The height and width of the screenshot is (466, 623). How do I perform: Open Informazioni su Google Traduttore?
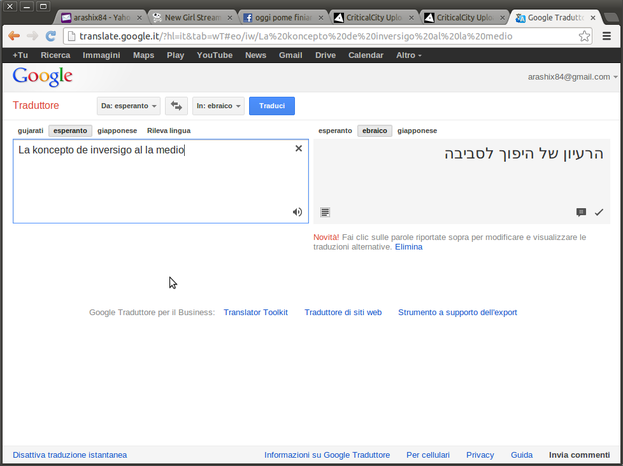(327, 455)
